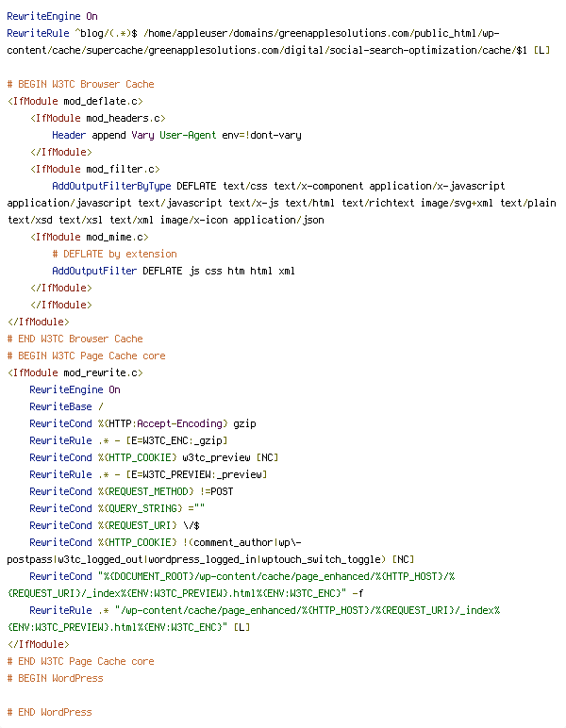Select 'social-search-optimization' in the cache path
The width and height of the screenshot is (566, 728).
click(x=403, y=50)
